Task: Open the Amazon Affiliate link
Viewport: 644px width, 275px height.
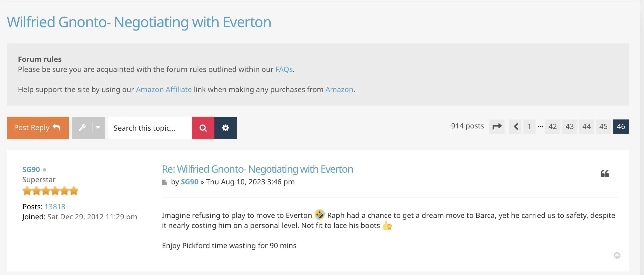Action: pos(164,90)
